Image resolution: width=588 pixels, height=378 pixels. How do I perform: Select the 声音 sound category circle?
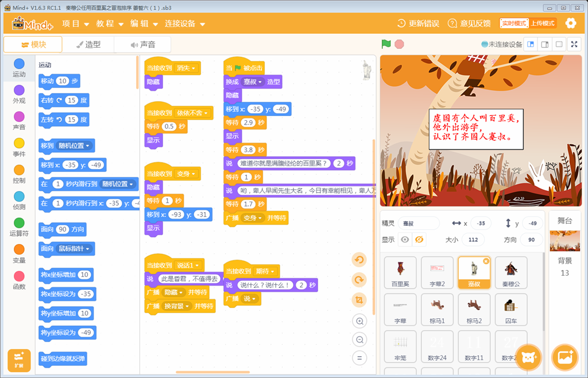[19, 117]
